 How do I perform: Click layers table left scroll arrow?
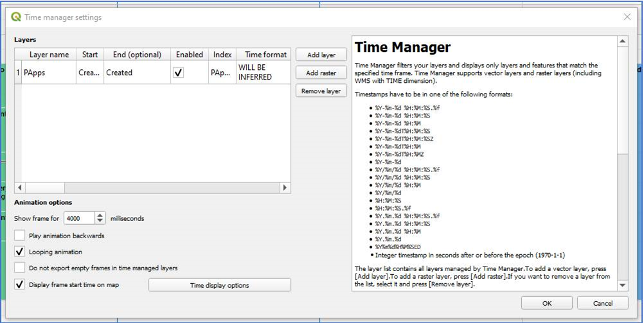[x=19, y=188]
